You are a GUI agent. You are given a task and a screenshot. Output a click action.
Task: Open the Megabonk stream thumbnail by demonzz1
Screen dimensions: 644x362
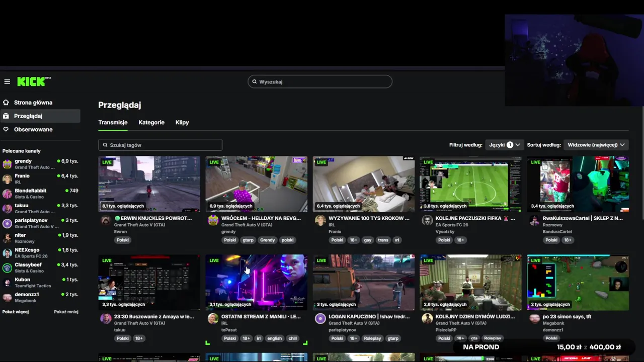pyautogui.click(x=578, y=283)
